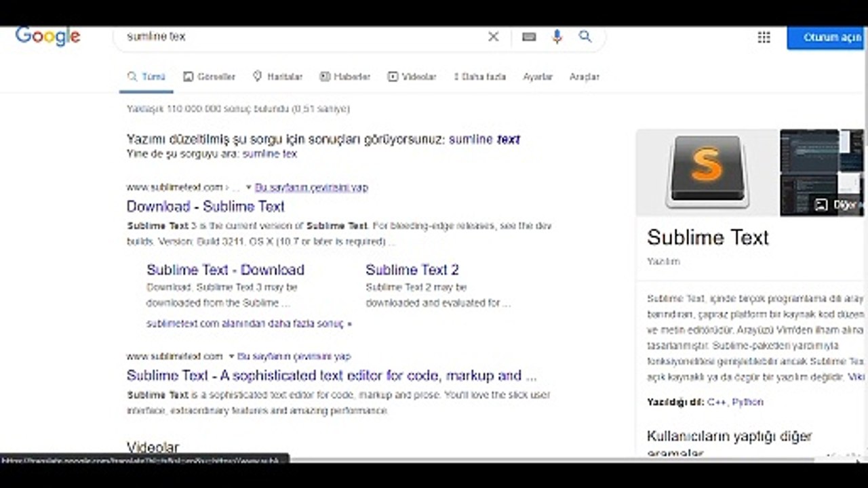Open the editor screenshot thumbnail
Viewport: 868px width, 488px height.
809,150
